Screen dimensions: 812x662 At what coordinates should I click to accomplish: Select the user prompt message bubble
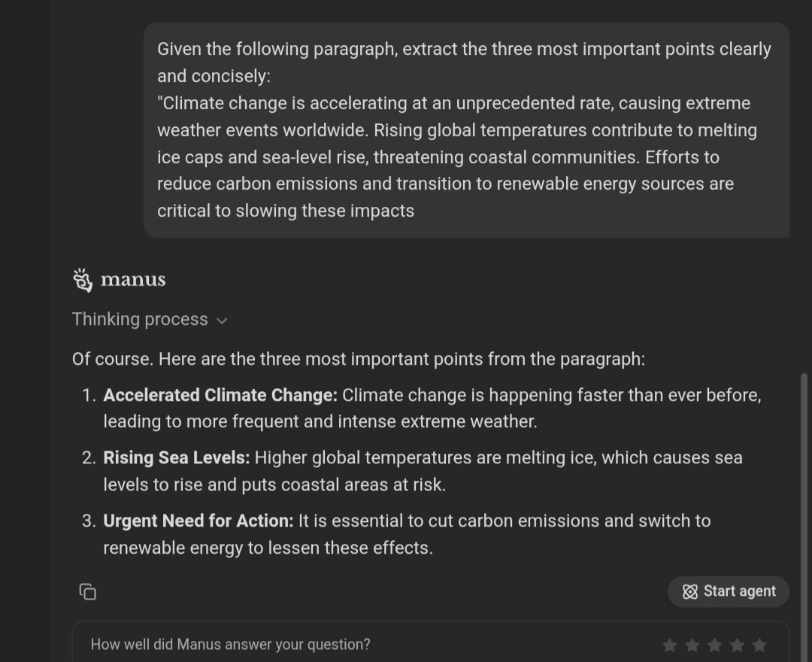point(466,130)
